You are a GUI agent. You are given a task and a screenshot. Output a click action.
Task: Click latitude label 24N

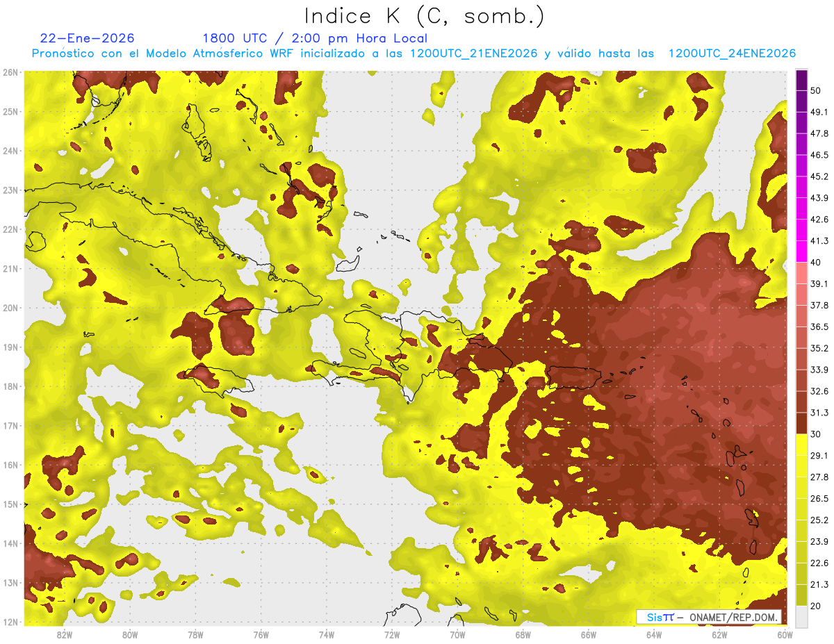pyautogui.click(x=10, y=151)
